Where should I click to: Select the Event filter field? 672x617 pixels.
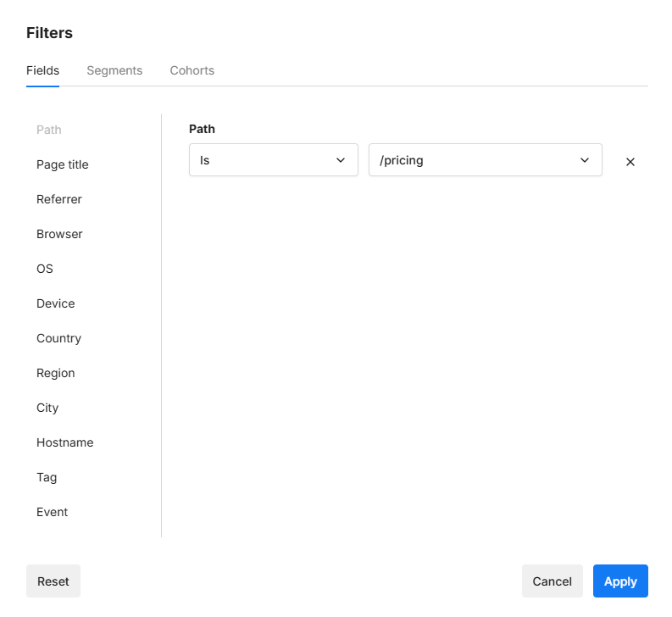(52, 512)
